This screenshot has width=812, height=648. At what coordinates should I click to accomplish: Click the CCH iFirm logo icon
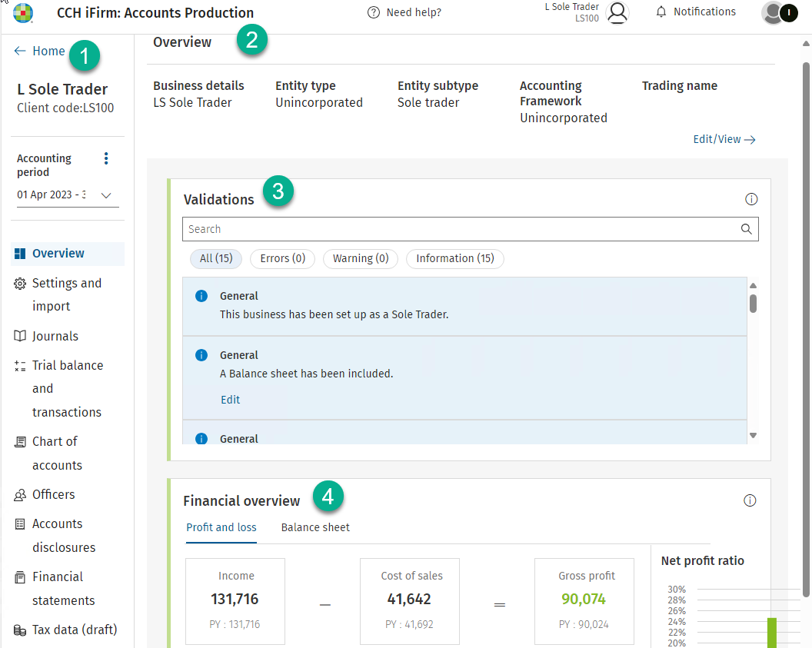click(x=23, y=13)
